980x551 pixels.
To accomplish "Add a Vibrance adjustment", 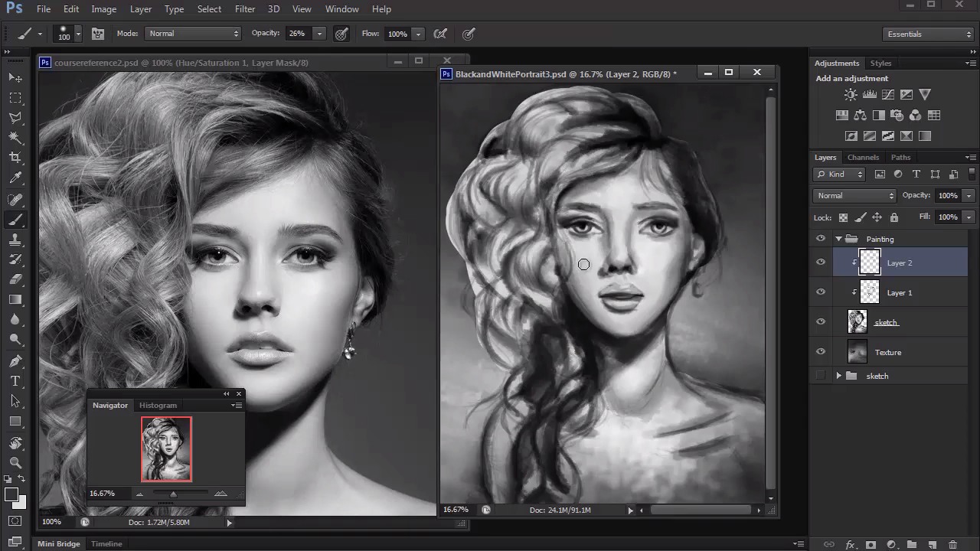I will coord(925,95).
